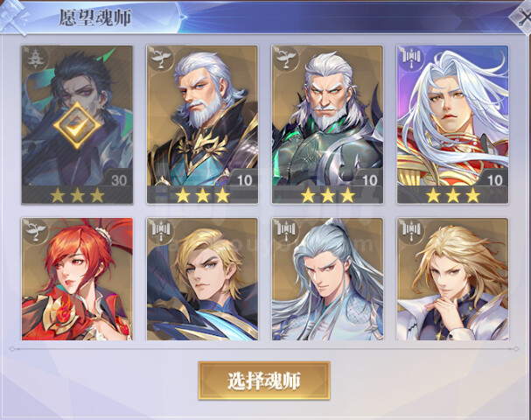This screenshot has height=420, width=531.
Task: Click the bird class icon on the green-eyed armored elder card
Action: pyautogui.click(x=285, y=59)
